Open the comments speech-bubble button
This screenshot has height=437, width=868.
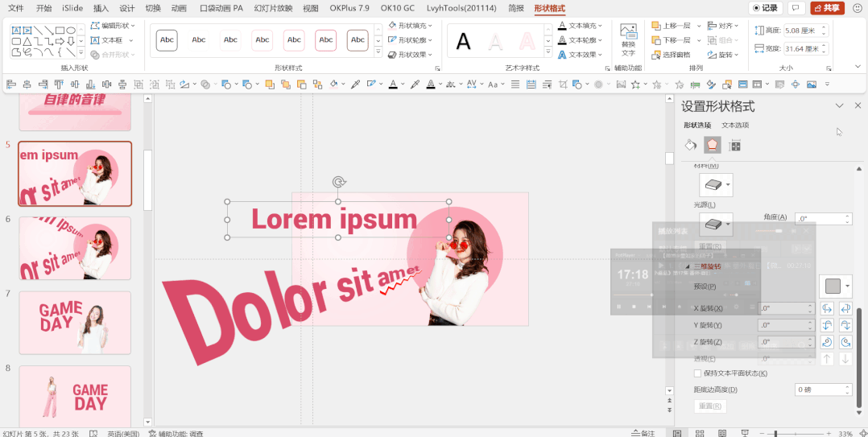tap(796, 8)
